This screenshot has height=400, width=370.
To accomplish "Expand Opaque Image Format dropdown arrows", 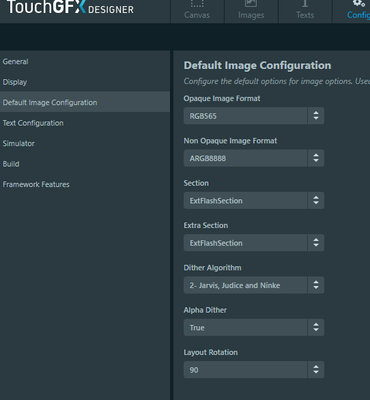I will (x=316, y=116).
